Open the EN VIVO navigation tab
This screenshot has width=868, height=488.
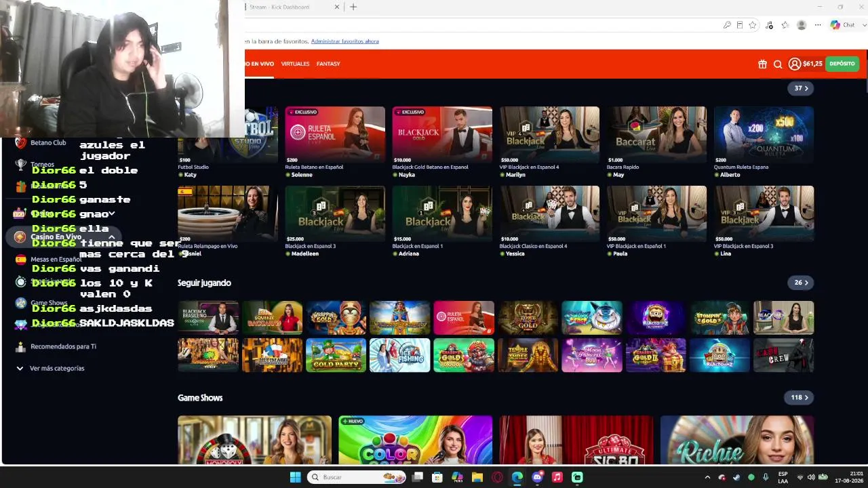pyautogui.click(x=260, y=64)
